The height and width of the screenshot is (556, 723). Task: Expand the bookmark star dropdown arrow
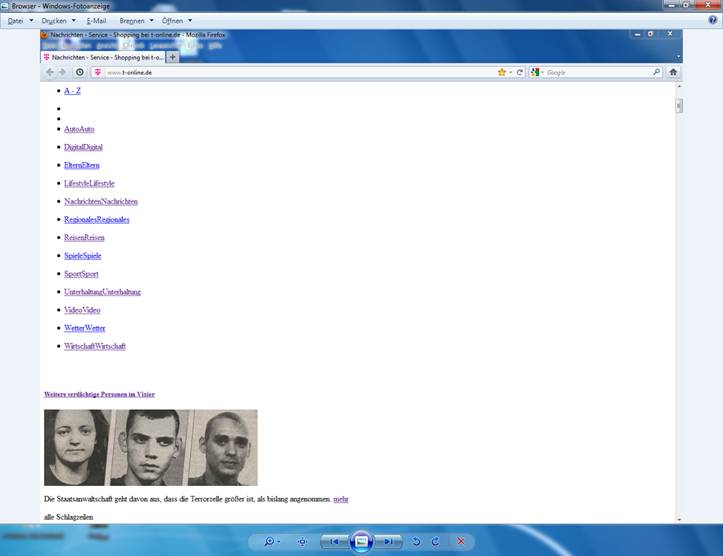point(510,72)
